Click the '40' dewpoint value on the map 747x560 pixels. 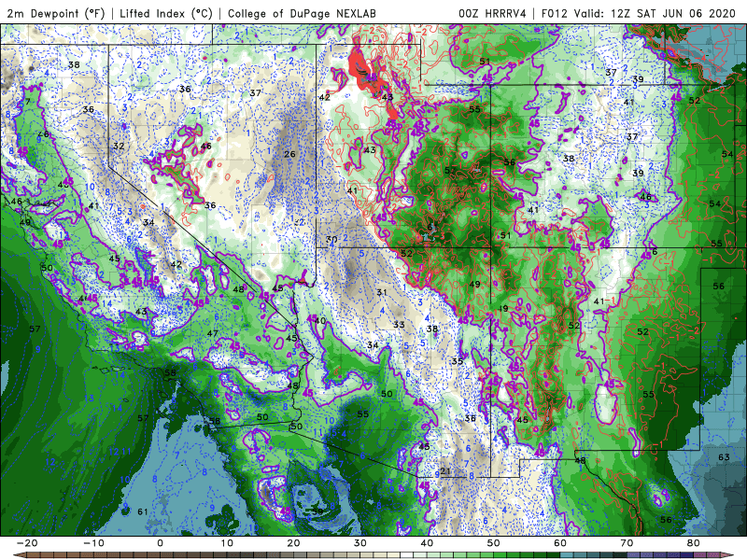point(320,321)
